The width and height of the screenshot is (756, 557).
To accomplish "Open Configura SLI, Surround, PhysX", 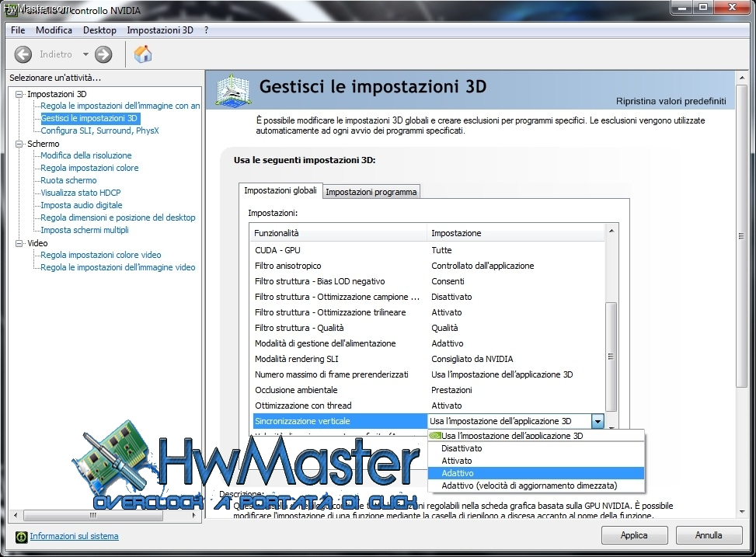I will (x=99, y=131).
